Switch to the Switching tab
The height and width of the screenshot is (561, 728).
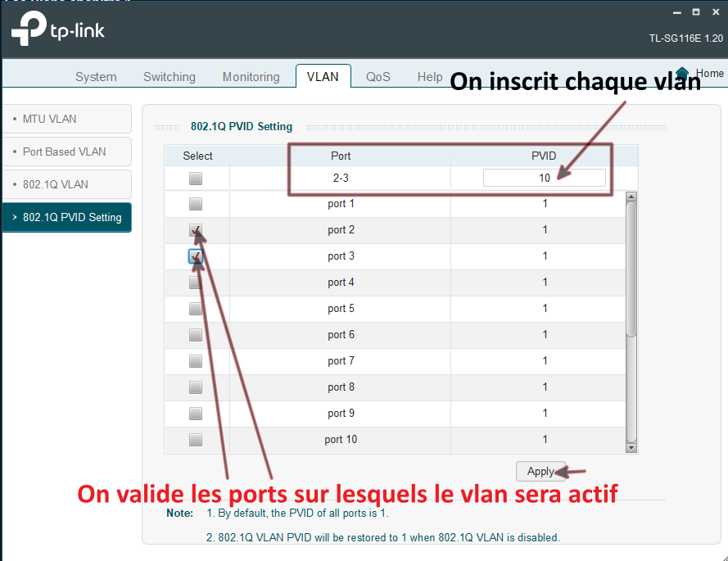tap(170, 77)
